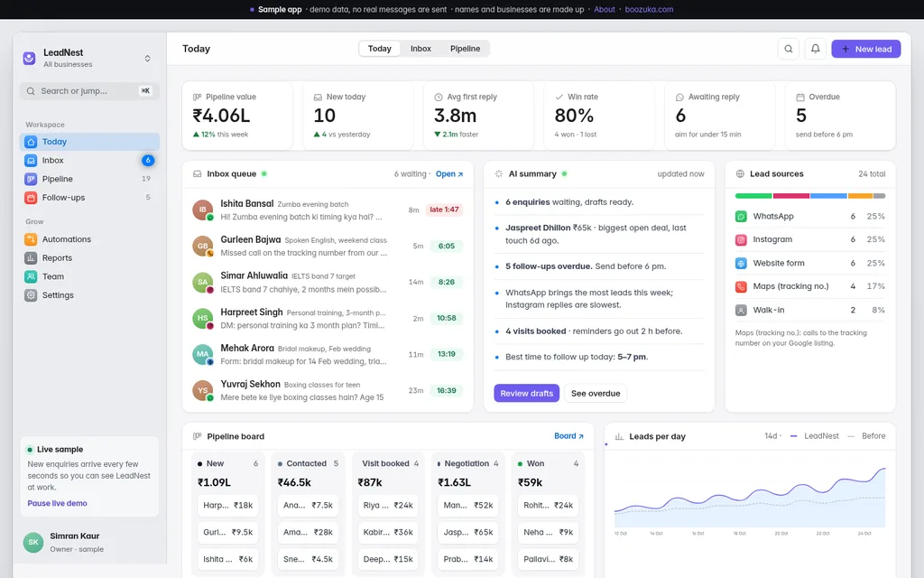Screen dimensions: 924x578
Task: Click Simran Kaur's SK profile avatar
Action: pyautogui.click(x=33, y=542)
